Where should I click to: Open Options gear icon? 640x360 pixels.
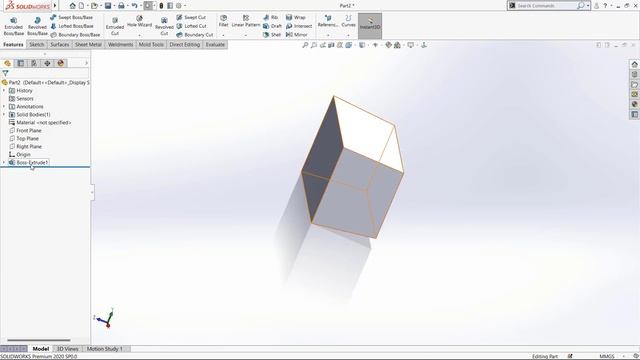pos(178,6)
